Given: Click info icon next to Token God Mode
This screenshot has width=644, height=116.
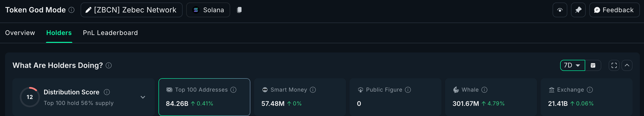Looking at the screenshot, I should pos(71,10).
